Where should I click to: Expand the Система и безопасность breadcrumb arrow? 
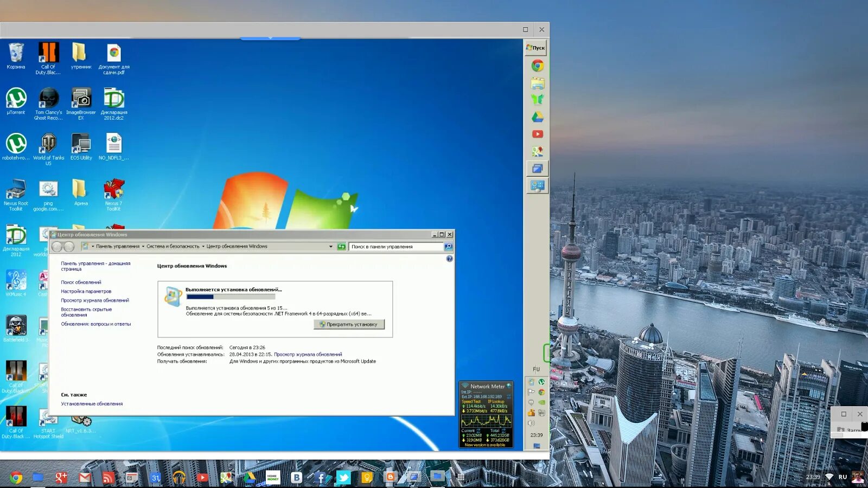click(x=203, y=247)
